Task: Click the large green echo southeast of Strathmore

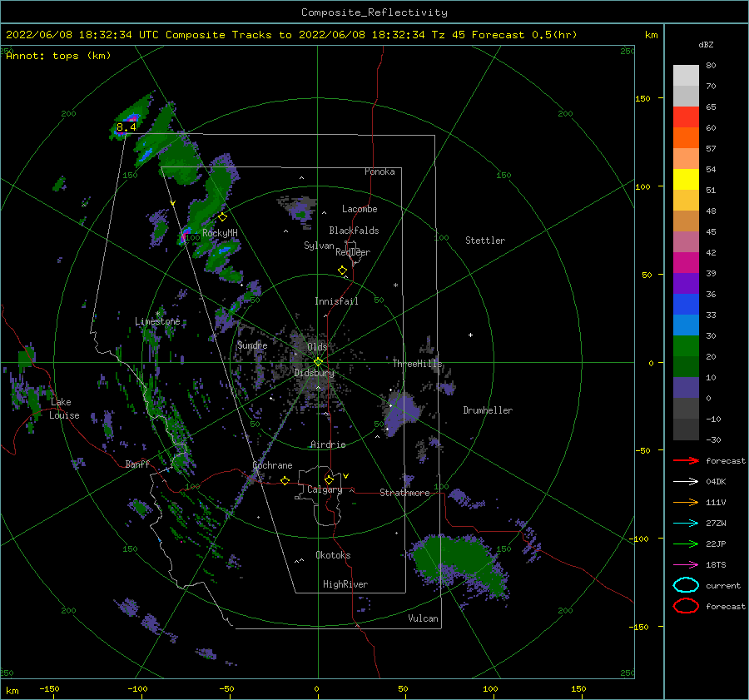Action: (459, 563)
